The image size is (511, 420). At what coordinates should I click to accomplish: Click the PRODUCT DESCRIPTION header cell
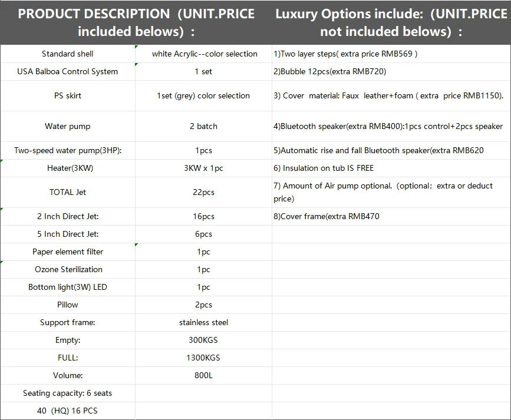(x=136, y=22)
